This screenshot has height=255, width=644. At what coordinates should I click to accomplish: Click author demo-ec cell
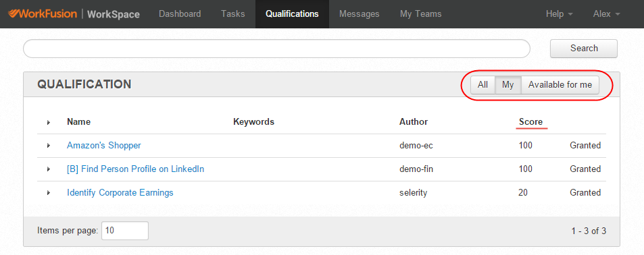416,146
